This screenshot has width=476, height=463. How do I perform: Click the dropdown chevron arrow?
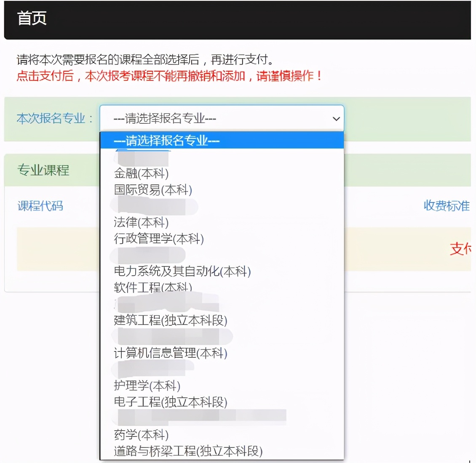click(x=336, y=119)
